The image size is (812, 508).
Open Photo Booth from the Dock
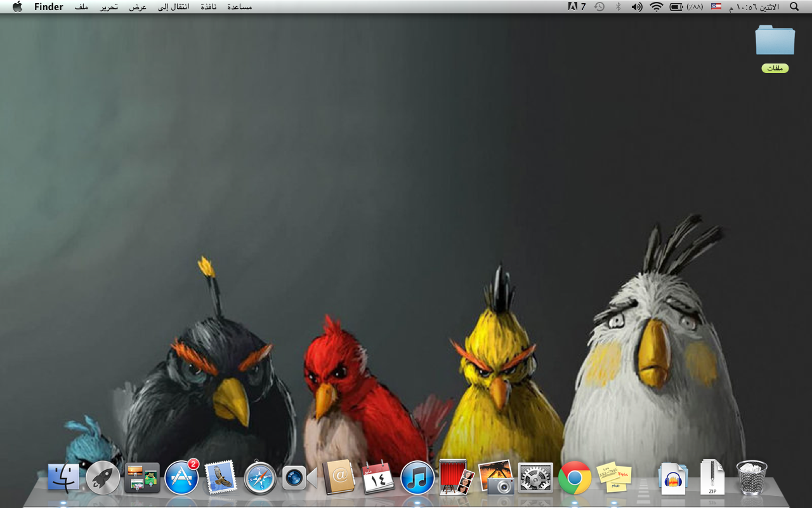pos(457,478)
